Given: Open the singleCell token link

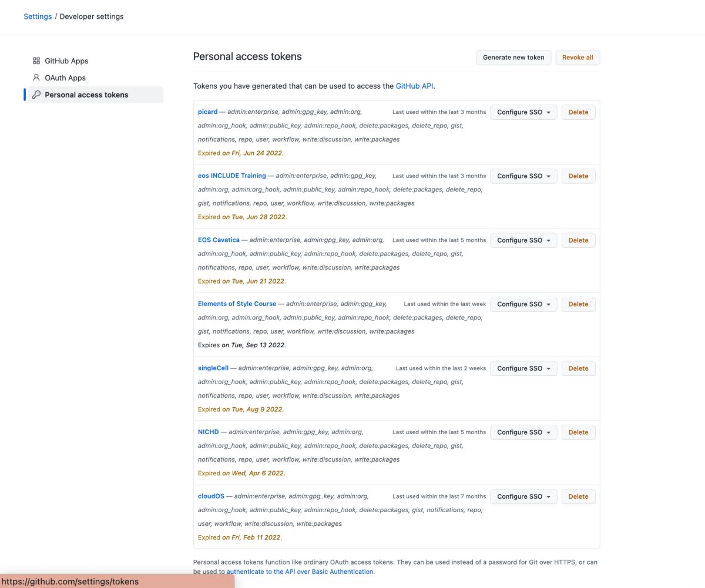Looking at the screenshot, I should click(x=213, y=368).
